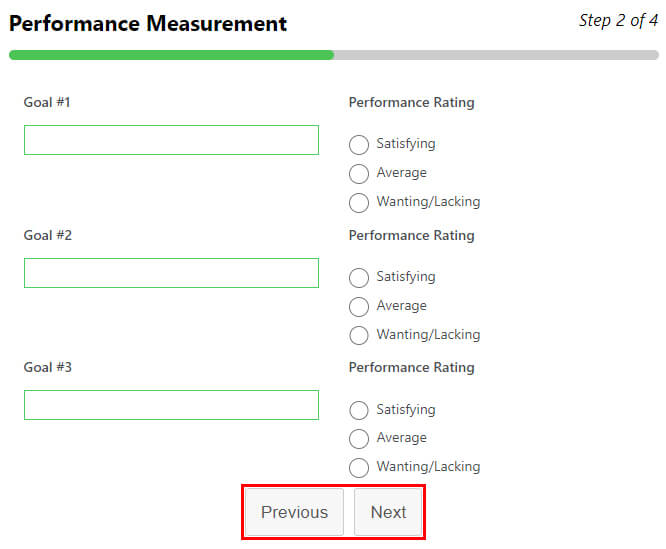
Task: Select Satisfying rating for Goal #1
Action: [359, 145]
